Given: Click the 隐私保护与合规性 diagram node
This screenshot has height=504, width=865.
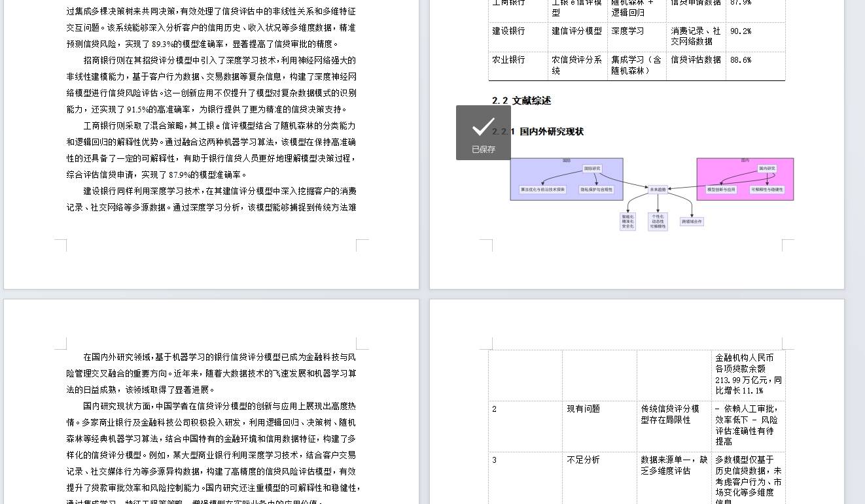Looking at the screenshot, I should [597, 190].
